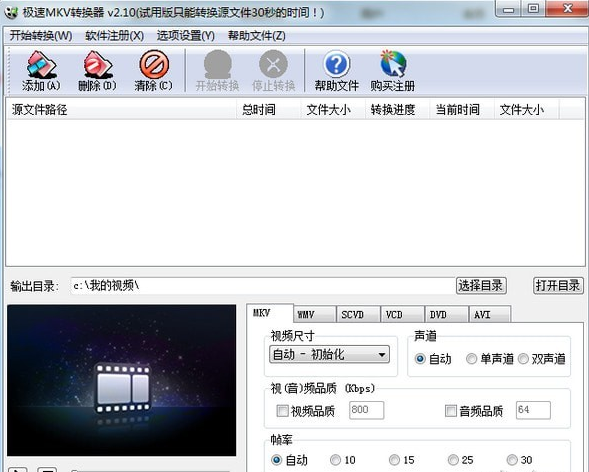Click the 打开目录 button

[x=558, y=286]
